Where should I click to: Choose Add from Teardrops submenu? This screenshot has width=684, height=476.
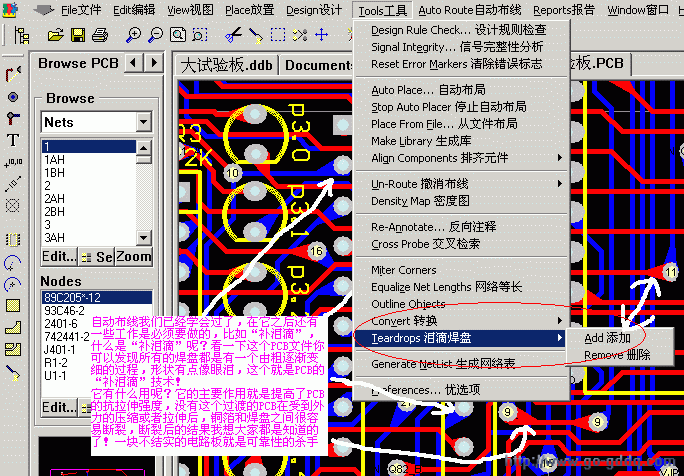click(607, 338)
